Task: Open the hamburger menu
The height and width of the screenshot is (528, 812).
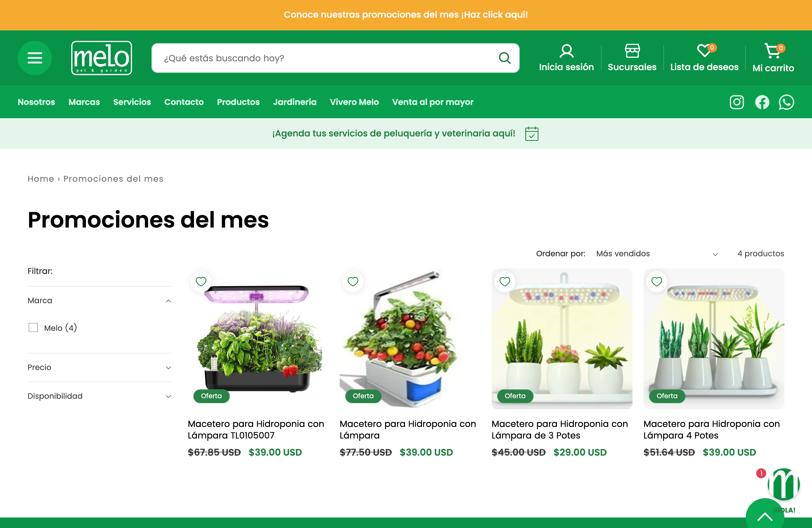Action: coord(35,58)
